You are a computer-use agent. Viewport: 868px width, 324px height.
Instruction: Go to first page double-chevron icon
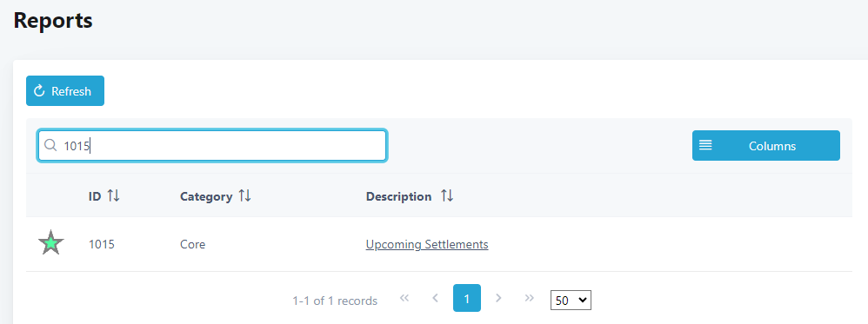pyautogui.click(x=404, y=299)
